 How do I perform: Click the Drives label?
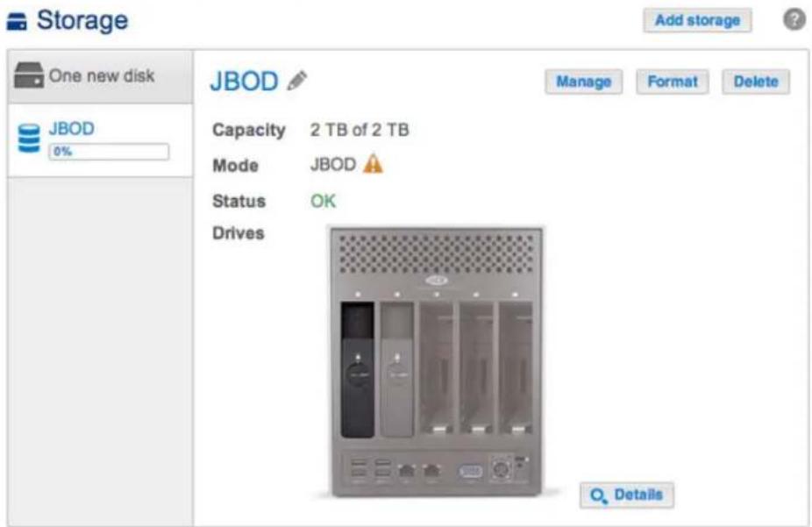[239, 233]
